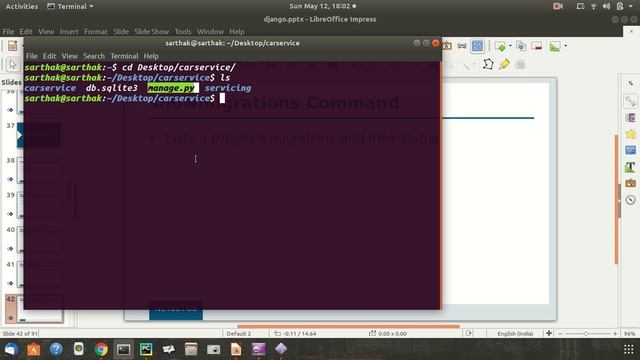Open Slide Transition sidebar deck
This screenshot has height=360, width=640.
click(x=631, y=118)
